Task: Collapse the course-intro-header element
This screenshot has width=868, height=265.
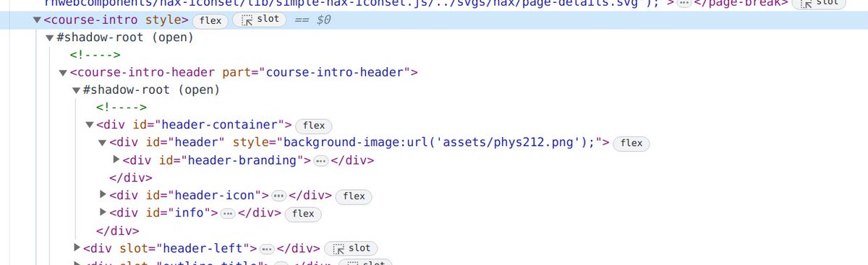Action: tap(63, 72)
